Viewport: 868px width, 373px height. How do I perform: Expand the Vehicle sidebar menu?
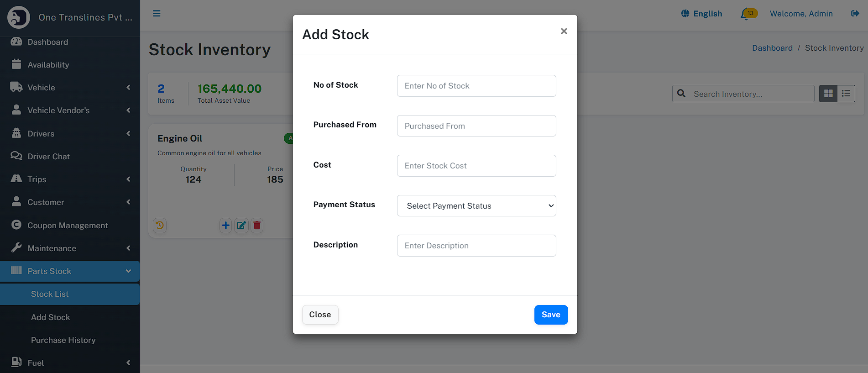(70, 88)
